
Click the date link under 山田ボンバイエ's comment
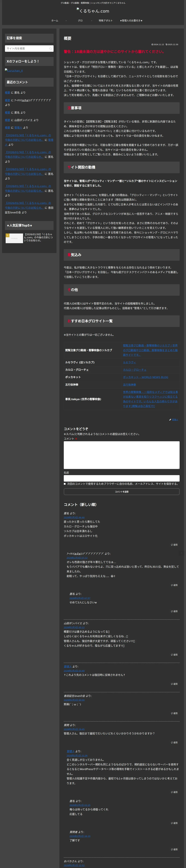point(74,627)
